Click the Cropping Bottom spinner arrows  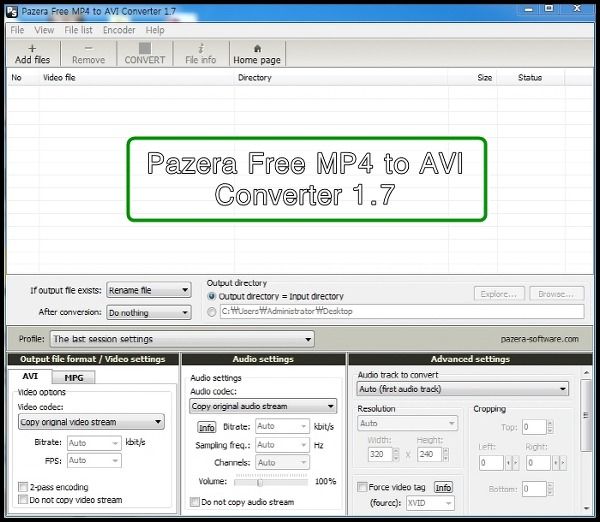550,489
